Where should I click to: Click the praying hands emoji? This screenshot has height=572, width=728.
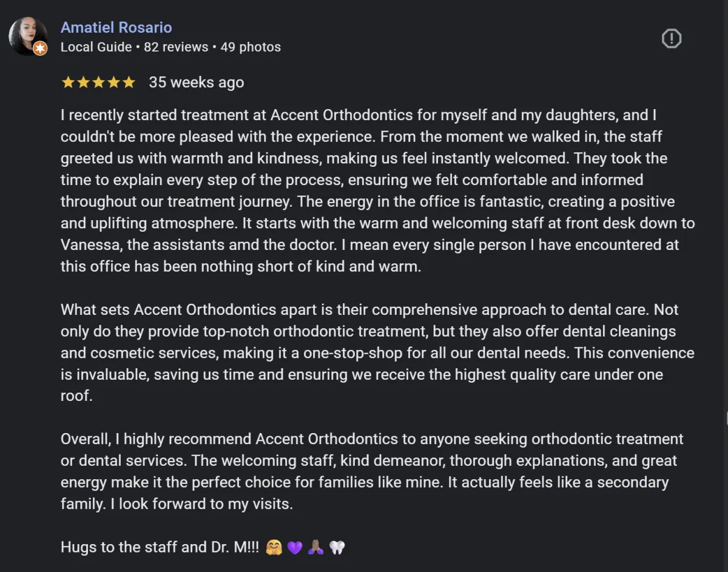[315, 548]
